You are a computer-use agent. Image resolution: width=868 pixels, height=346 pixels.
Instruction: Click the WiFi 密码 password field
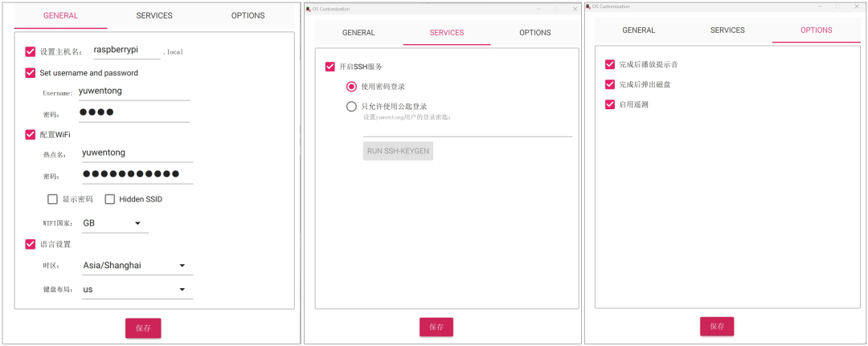[x=137, y=175]
